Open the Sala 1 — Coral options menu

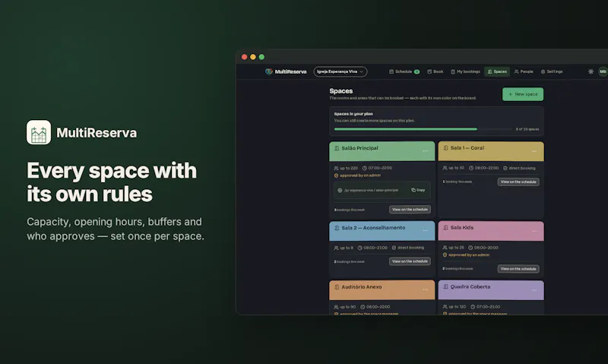(x=534, y=150)
